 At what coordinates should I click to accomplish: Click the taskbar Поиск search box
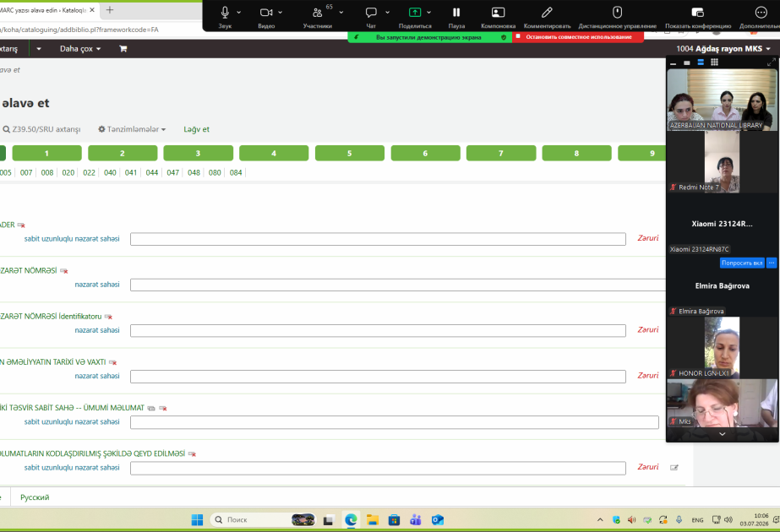pyautogui.click(x=263, y=519)
